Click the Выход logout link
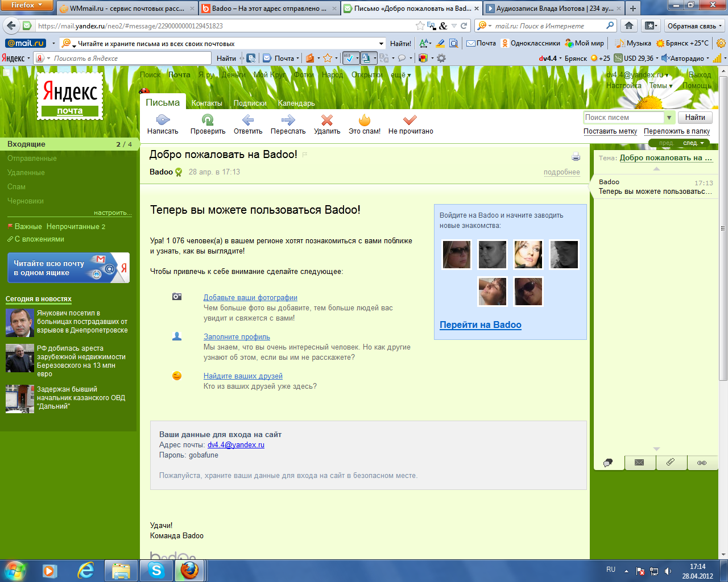Viewport: 728px width, 582px height. point(700,75)
